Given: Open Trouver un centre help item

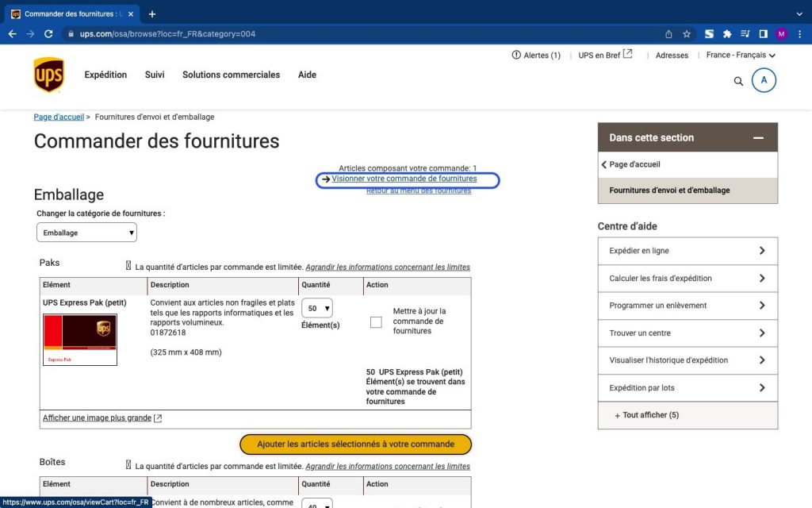Looking at the screenshot, I should (688, 333).
